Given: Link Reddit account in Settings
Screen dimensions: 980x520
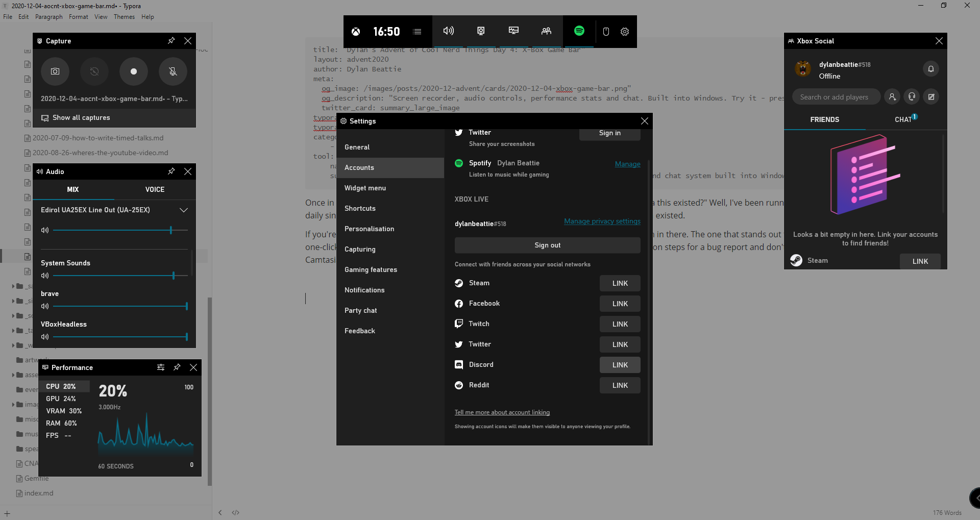Looking at the screenshot, I should (x=620, y=385).
